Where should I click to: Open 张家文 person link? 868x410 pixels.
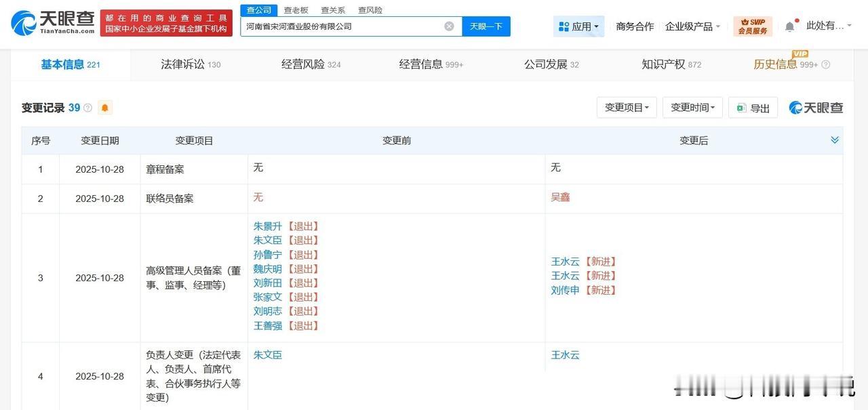coord(268,298)
